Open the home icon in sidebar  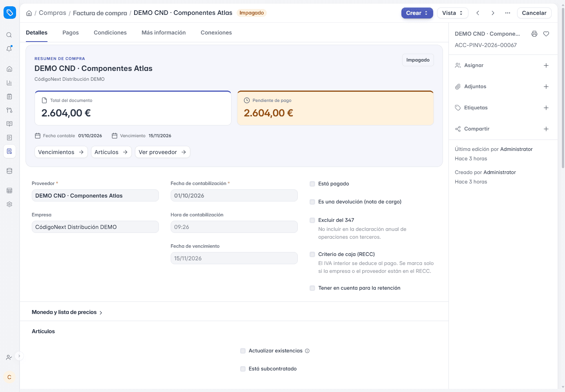click(x=9, y=69)
